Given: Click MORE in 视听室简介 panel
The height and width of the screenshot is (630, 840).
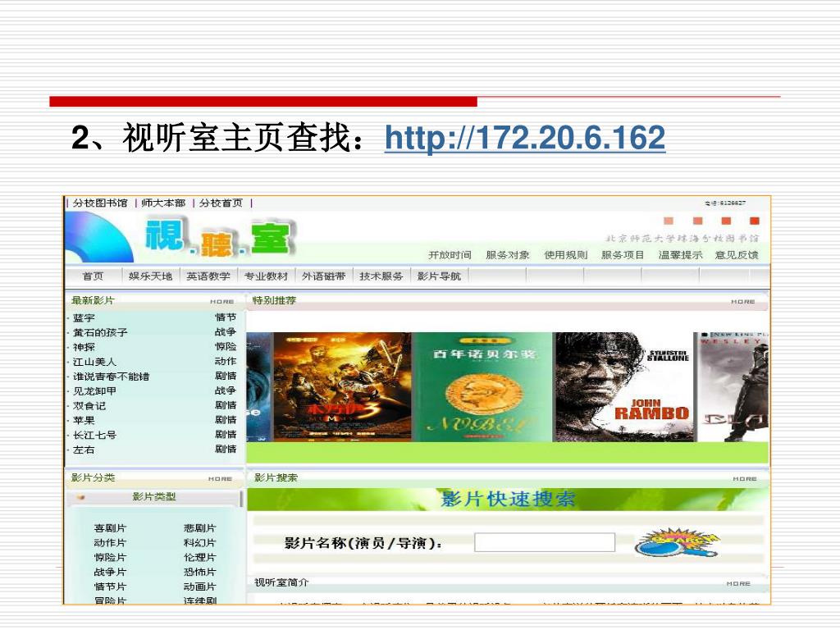Looking at the screenshot, I should [738, 583].
